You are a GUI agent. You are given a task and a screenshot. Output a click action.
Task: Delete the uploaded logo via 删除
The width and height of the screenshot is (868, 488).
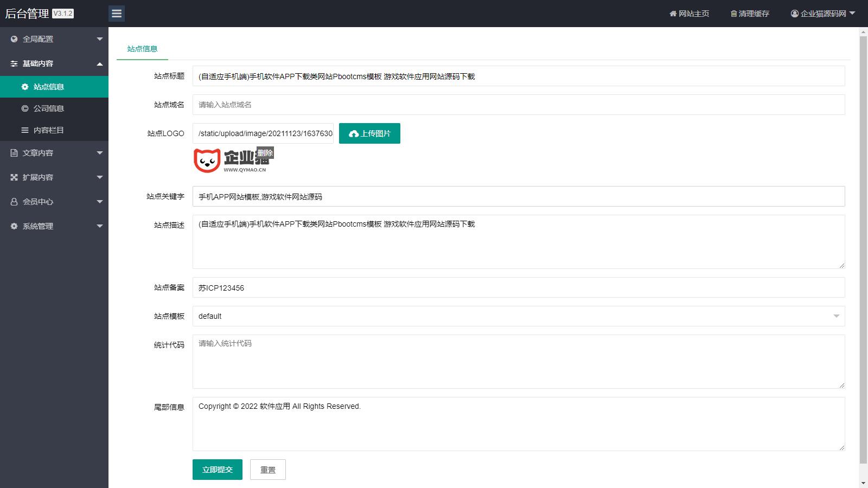click(x=265, y=153)
